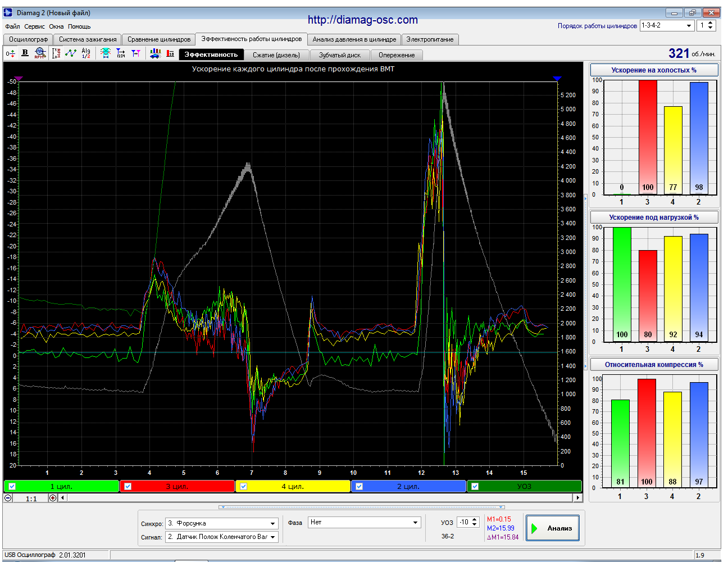Open the Окна menu
728x562 pixels.
coord(56,26)
